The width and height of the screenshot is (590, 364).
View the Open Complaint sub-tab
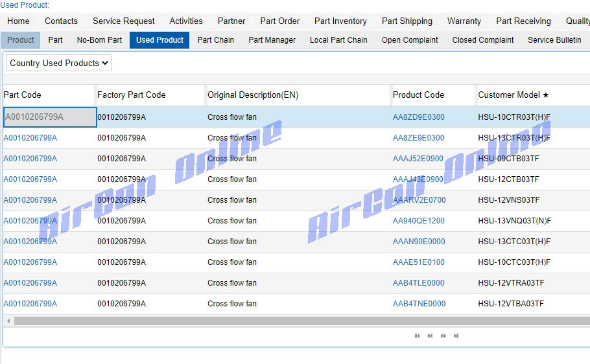[x=410, y=40]
